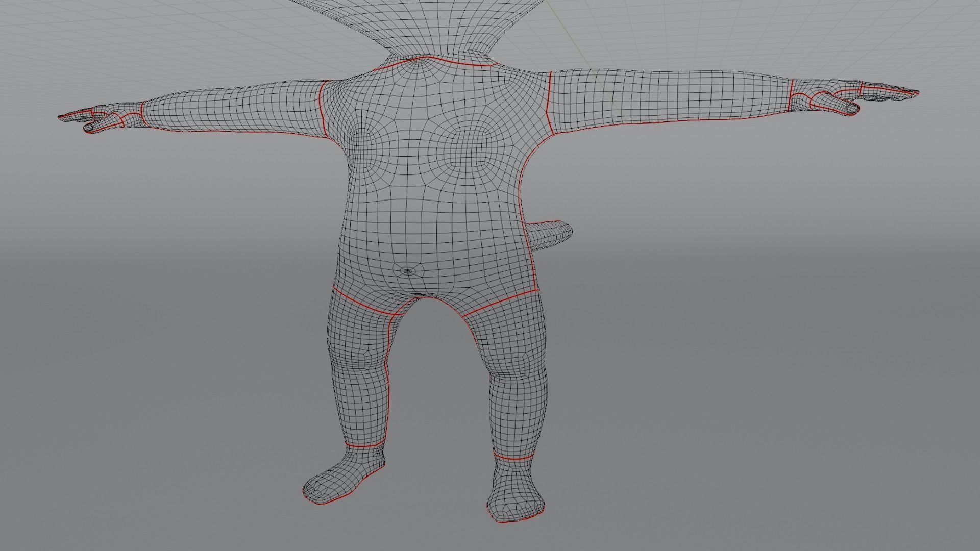Click the navel on the belly mesh
Screen dimensions: 980x551
[407, 271]
